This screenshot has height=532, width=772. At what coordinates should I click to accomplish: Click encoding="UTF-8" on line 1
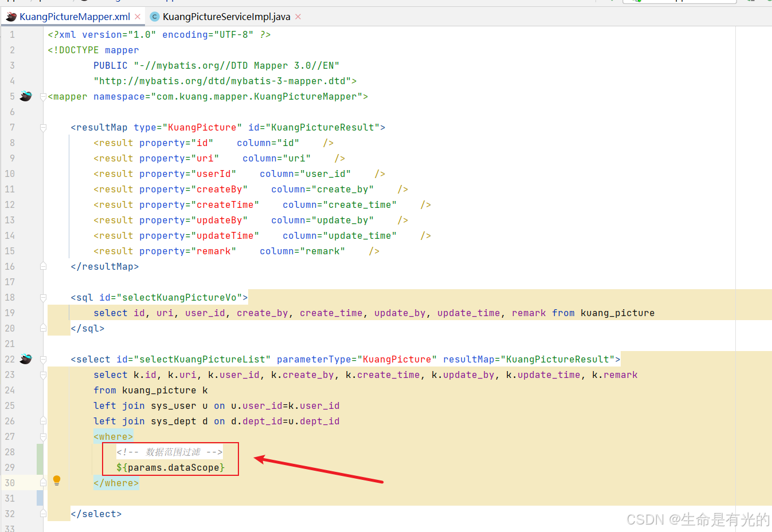click(x=208, y=34)
